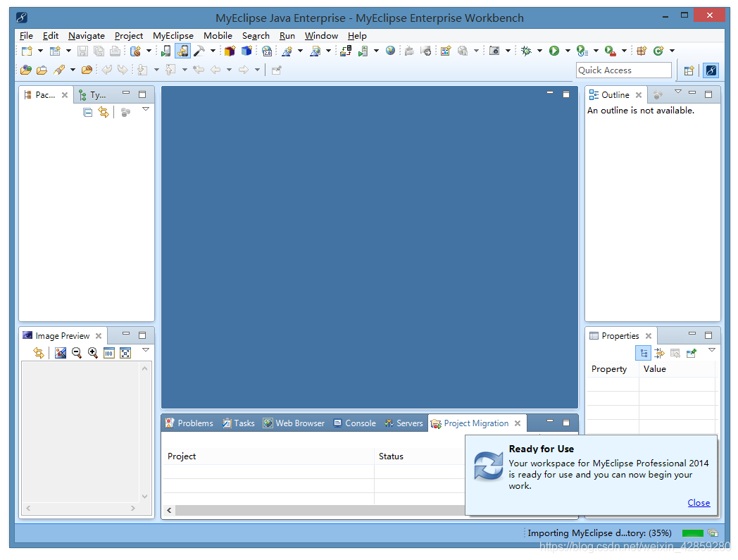Screen dimensions: 738x560
Task: Run the application with the green Run icon
Action: 553,51
